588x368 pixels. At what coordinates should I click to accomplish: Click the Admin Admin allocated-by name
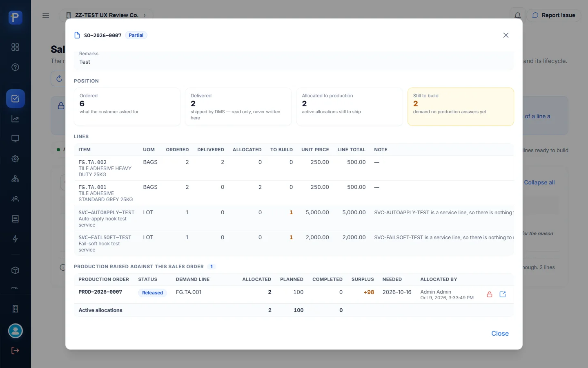pyautogui.click(x=436, y=292)
